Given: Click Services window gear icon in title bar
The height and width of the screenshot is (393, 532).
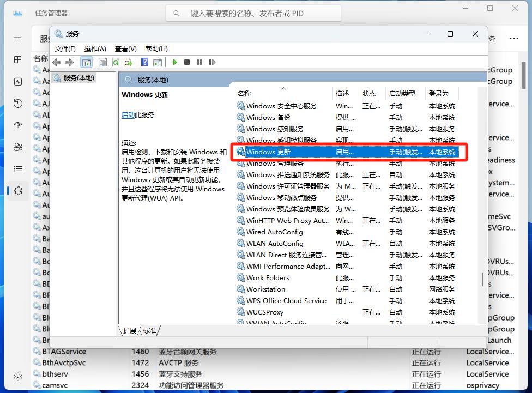Looking at the screenshot, I should coord(58,34).
